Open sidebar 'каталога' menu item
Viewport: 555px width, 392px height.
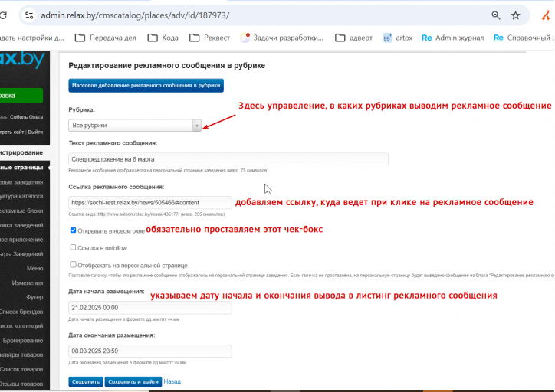pos(21,196)
